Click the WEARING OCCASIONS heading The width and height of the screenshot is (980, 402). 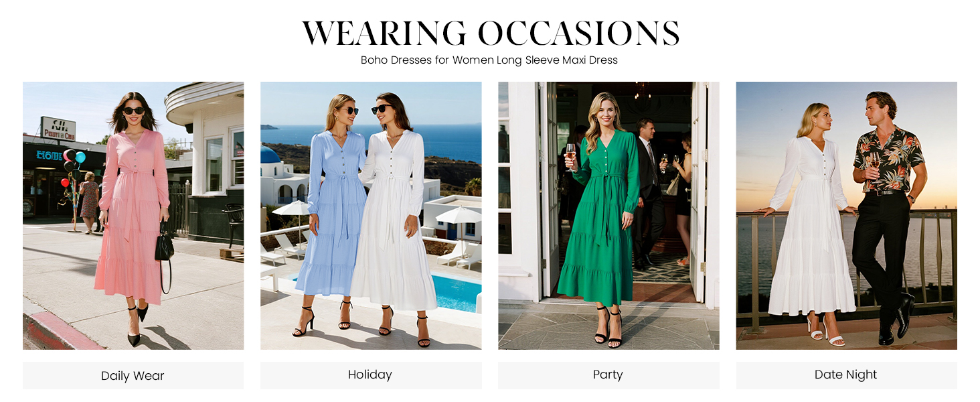tap(491, 33)
